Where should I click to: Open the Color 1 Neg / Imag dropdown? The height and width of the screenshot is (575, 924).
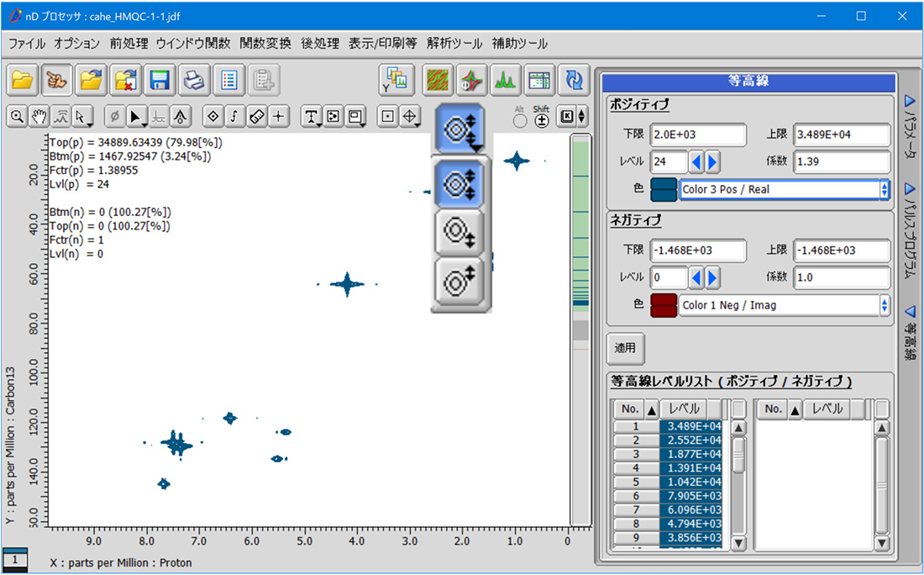coord(783,305)
